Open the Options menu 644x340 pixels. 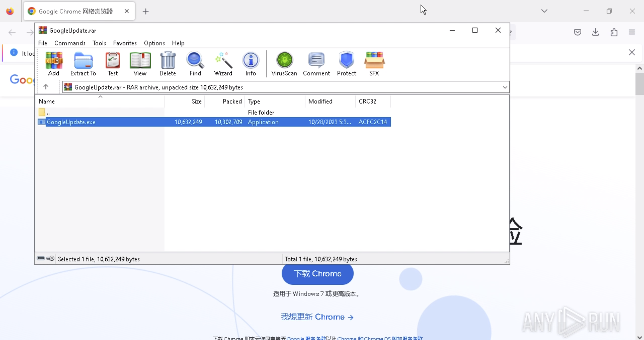point(154,43)
